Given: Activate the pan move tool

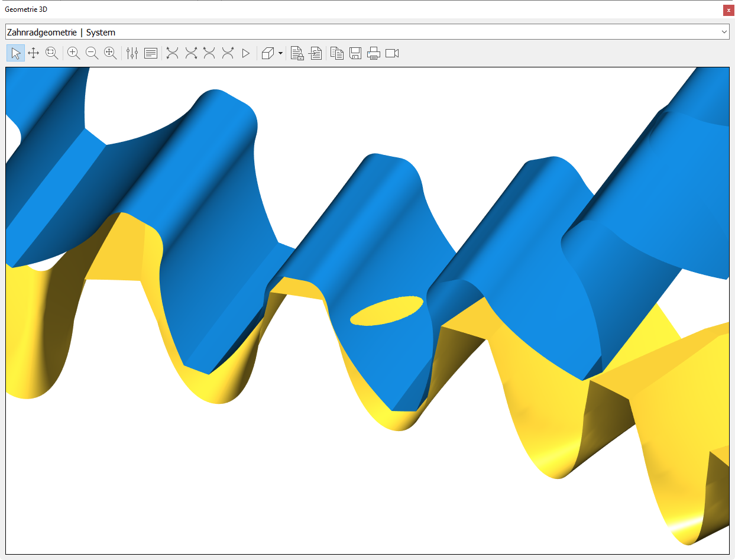Looking at the screenshot, I should [34, 53].
